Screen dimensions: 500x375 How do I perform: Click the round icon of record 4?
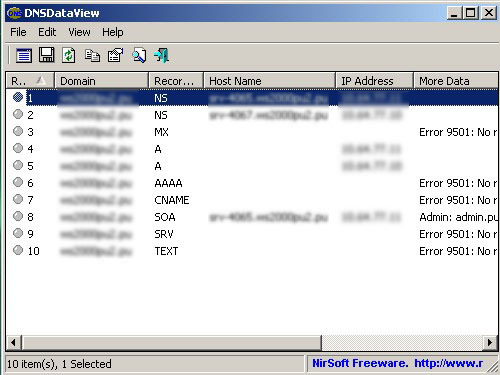[x=18, y=148]
